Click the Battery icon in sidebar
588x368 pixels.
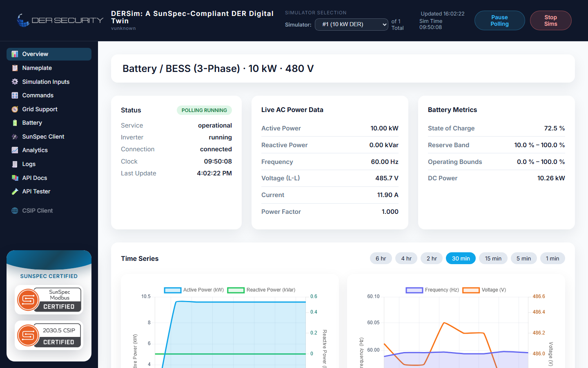[x=15, y=123]
